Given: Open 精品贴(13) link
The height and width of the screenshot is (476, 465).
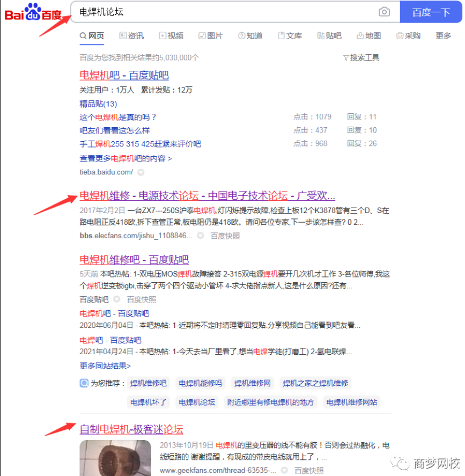Looking at the screenshot, I should coord(98,104).
